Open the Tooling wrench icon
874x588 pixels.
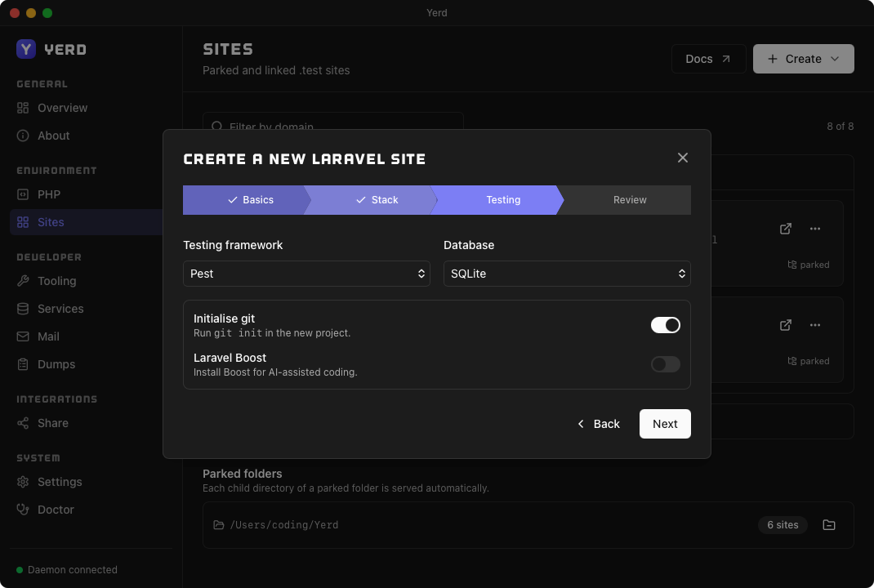23,281
